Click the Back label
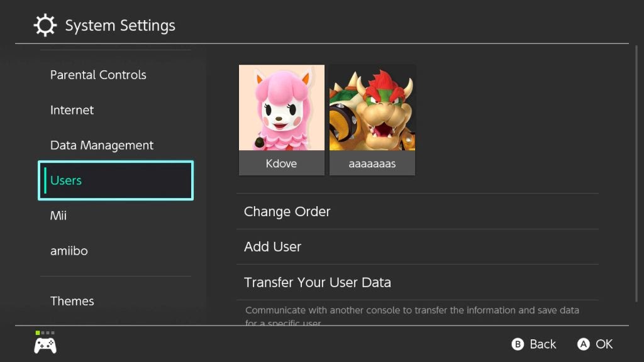The width and height of the screenshot is (644, 362). [542, 344]
